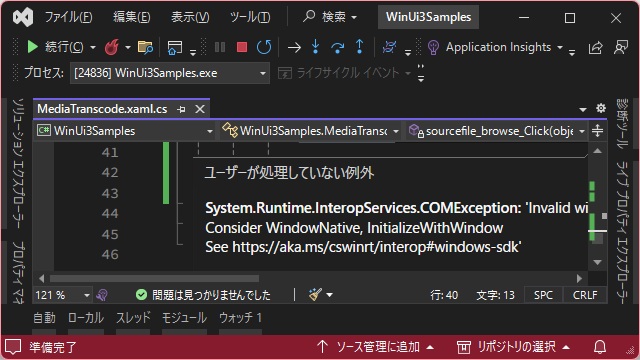This screenshot has height=360, width=640.
Task: Click the vertical scrollbar down arrow
Action: point(598,262)
